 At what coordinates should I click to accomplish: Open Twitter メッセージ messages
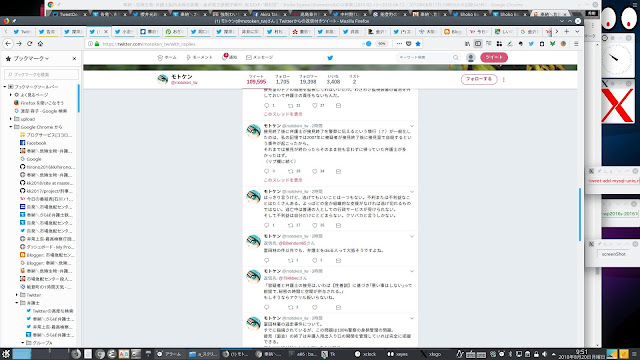[260, 58]
